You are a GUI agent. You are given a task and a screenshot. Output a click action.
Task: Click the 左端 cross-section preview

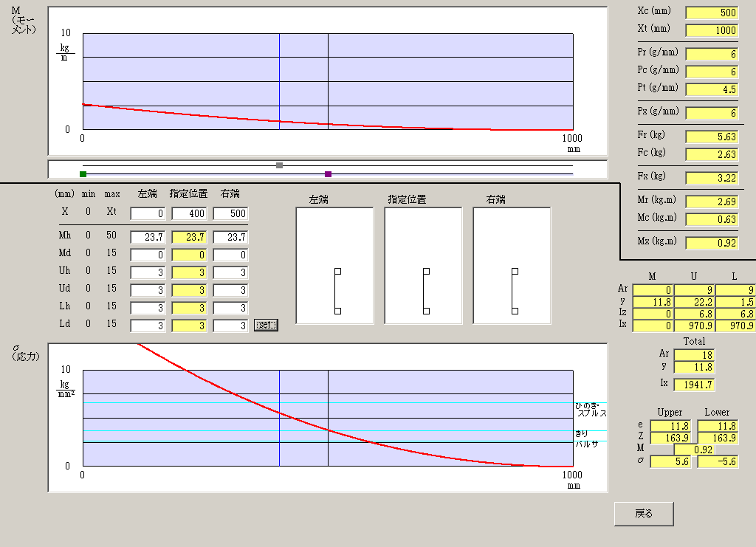pyautogui.click(x=334, y=266)
